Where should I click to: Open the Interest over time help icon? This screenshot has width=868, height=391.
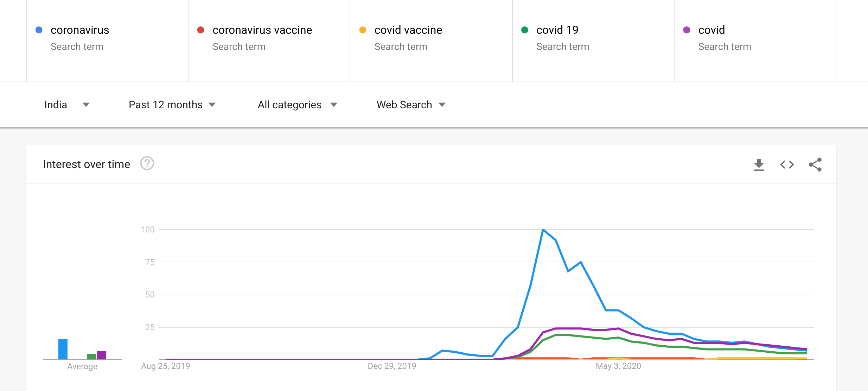coord(147,164)
